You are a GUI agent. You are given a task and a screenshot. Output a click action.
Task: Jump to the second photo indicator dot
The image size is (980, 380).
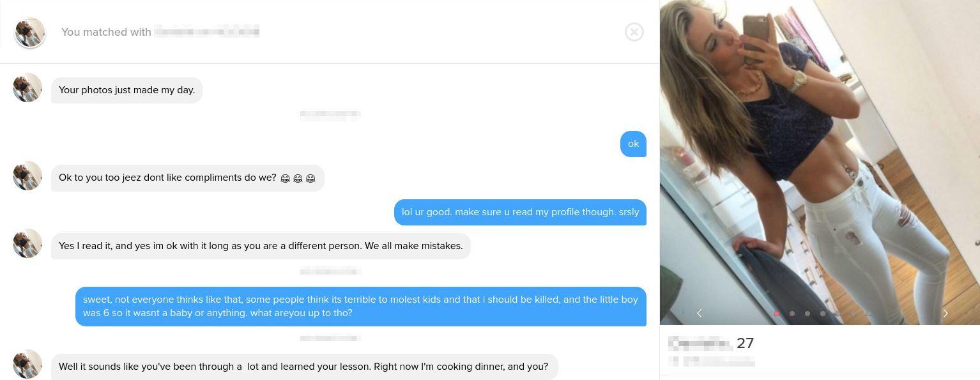(x=792, y=314)
